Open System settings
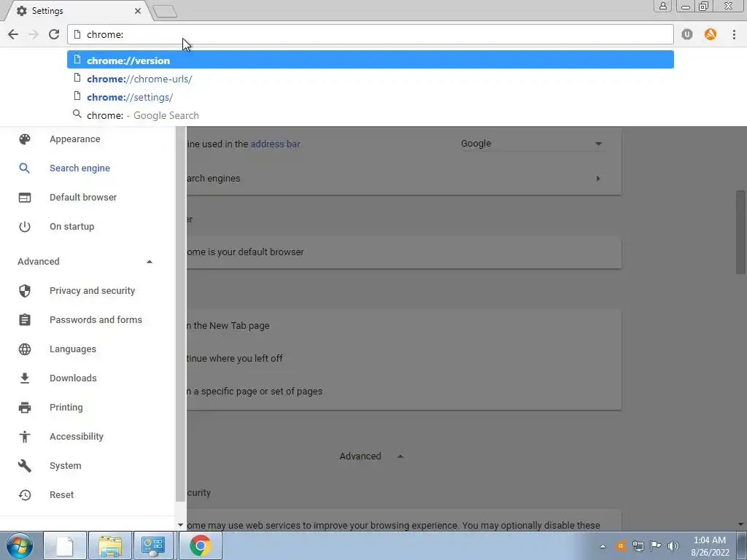747x560 pixels. click(65, 466)
